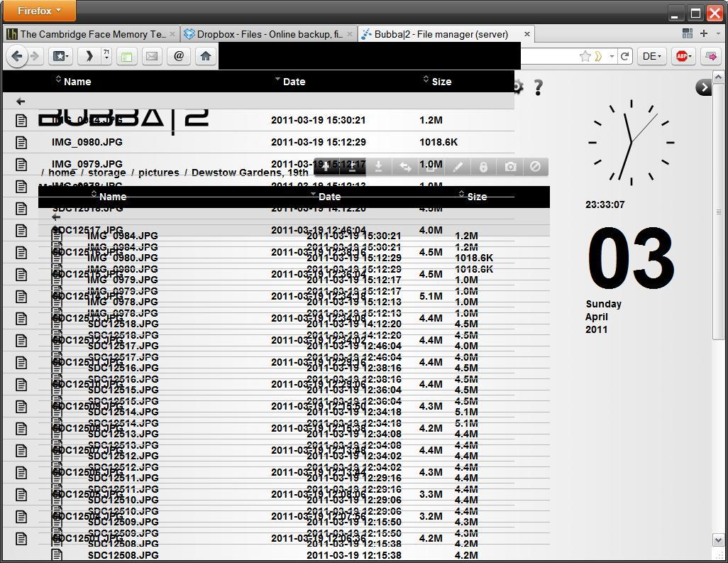Reload the current page

[x=625, y=56]
